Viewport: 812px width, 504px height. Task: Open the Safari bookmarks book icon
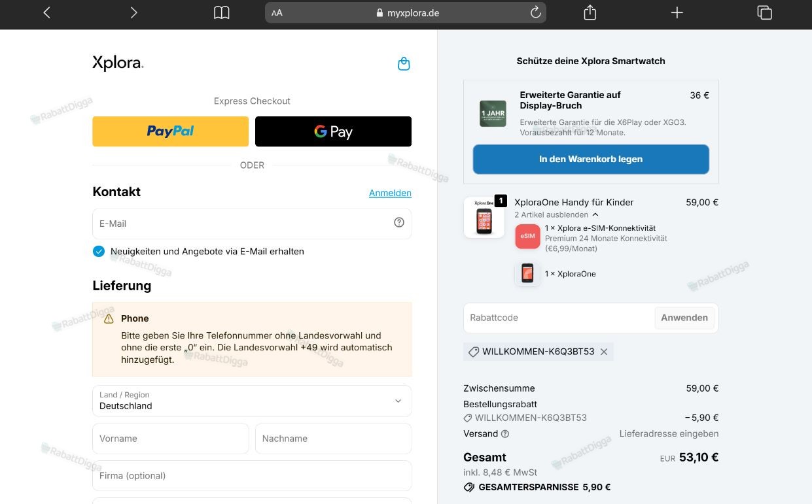[222, 12]
